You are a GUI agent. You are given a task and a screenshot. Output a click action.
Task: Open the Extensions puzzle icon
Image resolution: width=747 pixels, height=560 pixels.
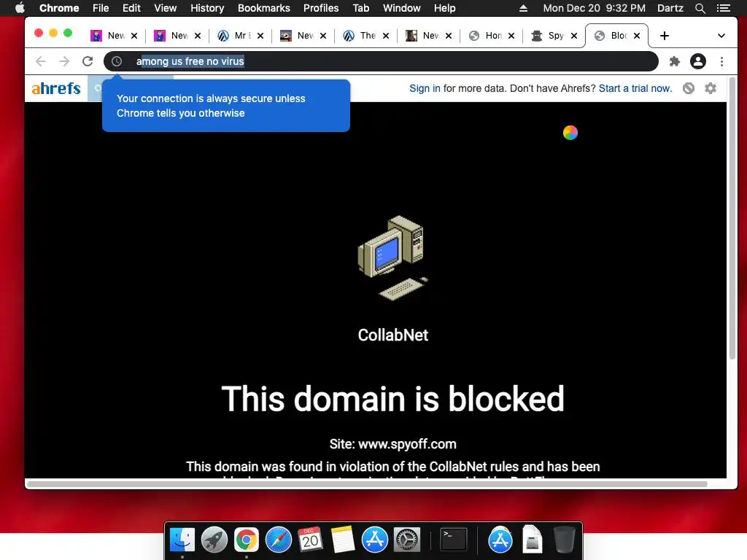click(675, 61)
